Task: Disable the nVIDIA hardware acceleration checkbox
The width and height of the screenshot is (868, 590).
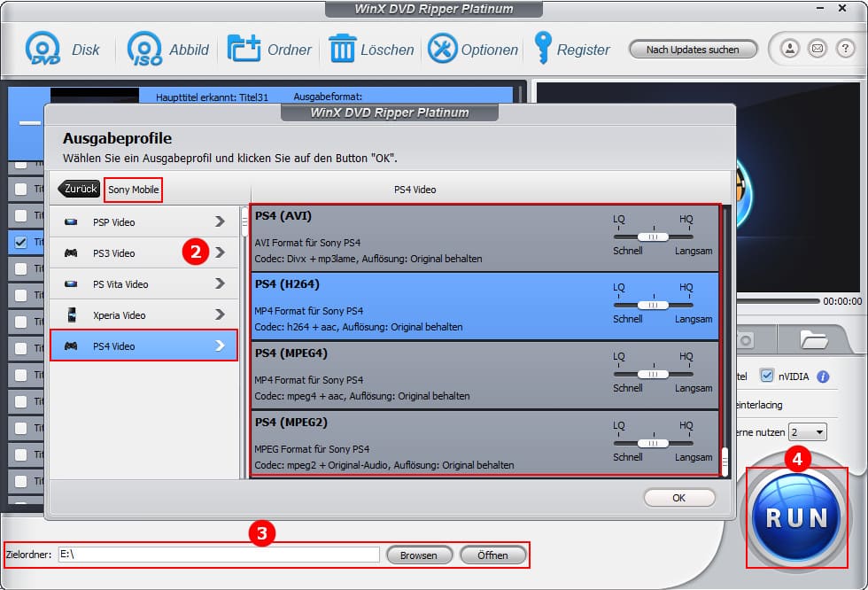Action: click(x=767, y=377)
